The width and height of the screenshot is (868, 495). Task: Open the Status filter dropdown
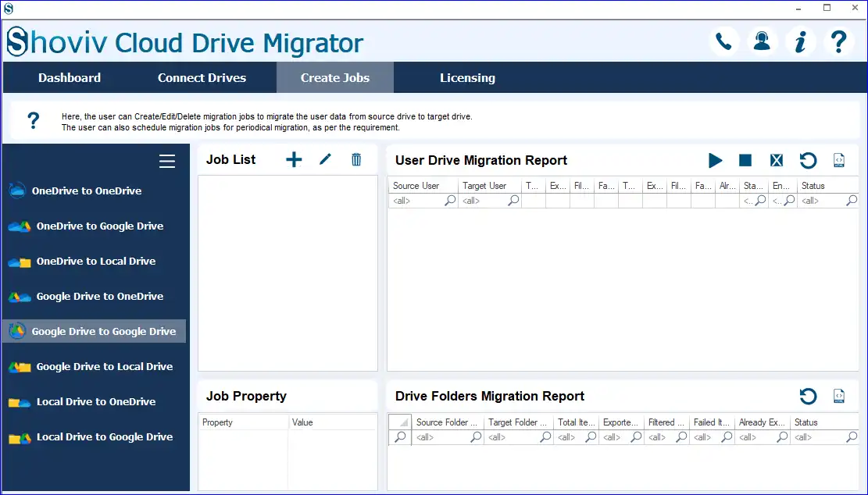click(x=851, y=200)
